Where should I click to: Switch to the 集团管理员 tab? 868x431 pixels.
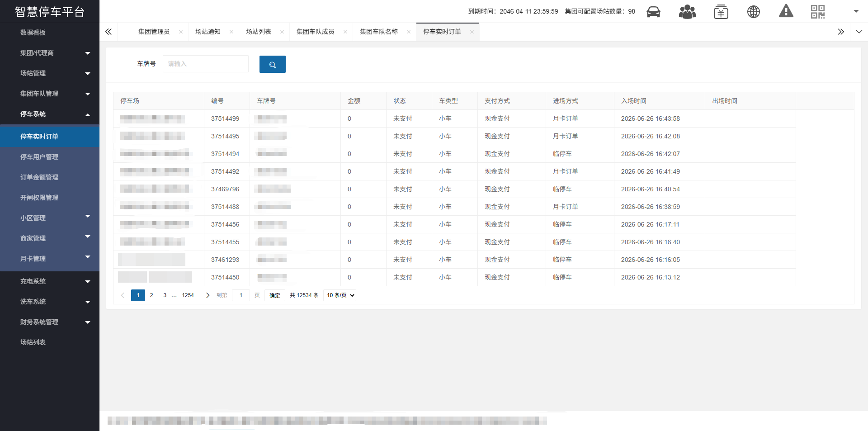click(154, 32)
